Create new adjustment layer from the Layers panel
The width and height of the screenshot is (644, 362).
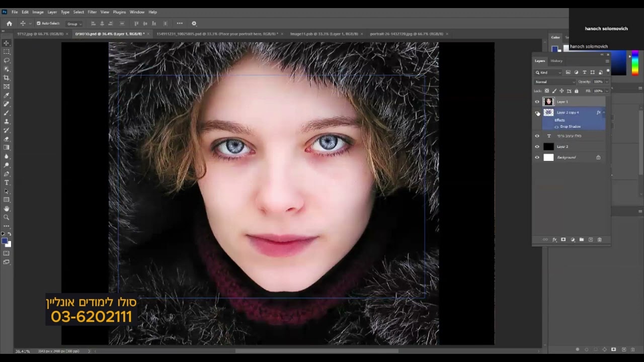(x=573, y=240)
